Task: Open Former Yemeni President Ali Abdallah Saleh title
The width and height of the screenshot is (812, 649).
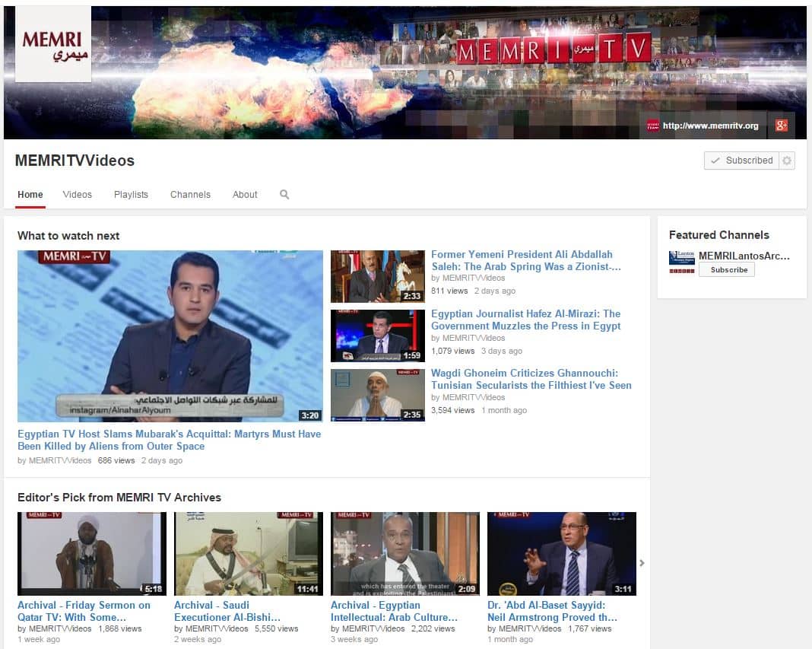Action: point(526,260)
